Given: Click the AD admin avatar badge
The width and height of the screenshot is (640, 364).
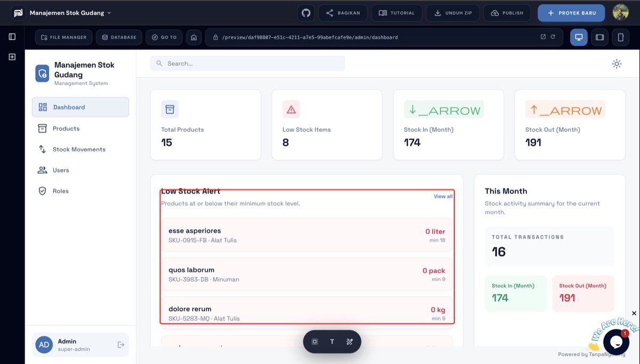Looking at the screenshot, I should 44,345.
